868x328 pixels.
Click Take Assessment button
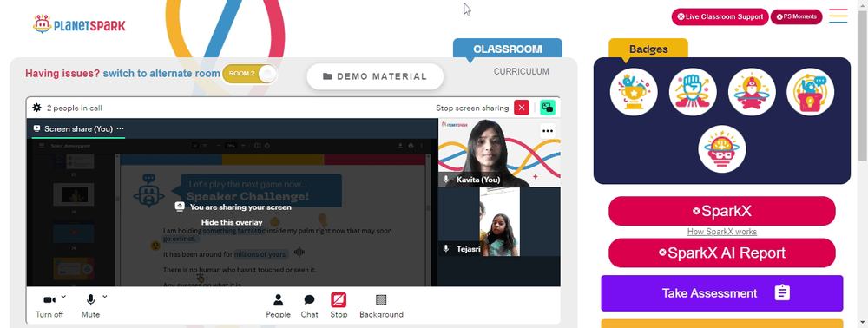(x=722, y=293)
